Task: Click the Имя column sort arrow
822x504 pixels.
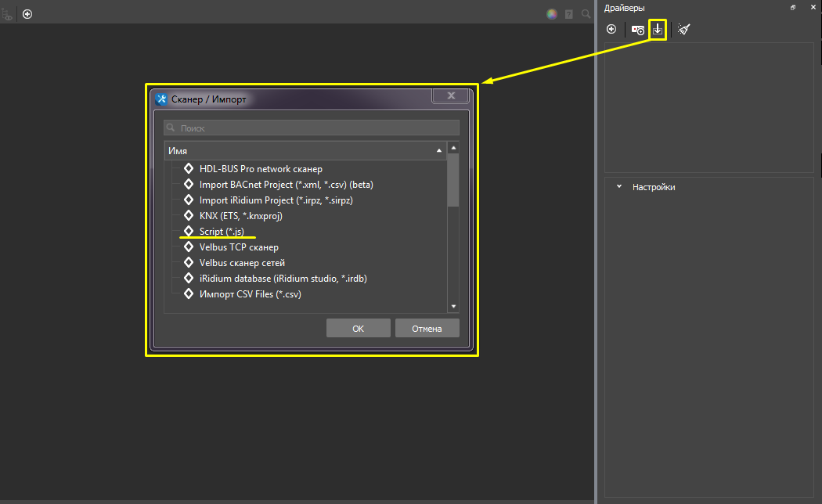Action: (x=438, y=150)
